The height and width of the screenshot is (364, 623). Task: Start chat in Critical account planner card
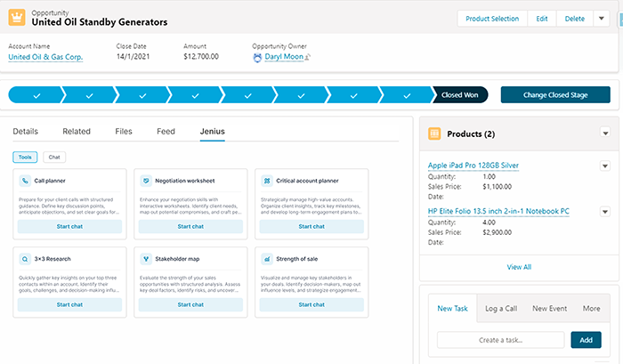pos(311,226)
